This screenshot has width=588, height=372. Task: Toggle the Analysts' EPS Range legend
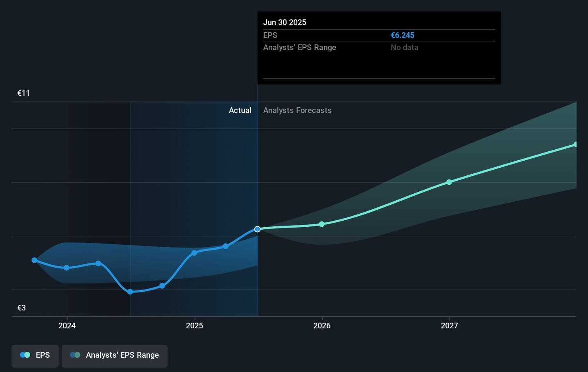[x=114, y=355]
